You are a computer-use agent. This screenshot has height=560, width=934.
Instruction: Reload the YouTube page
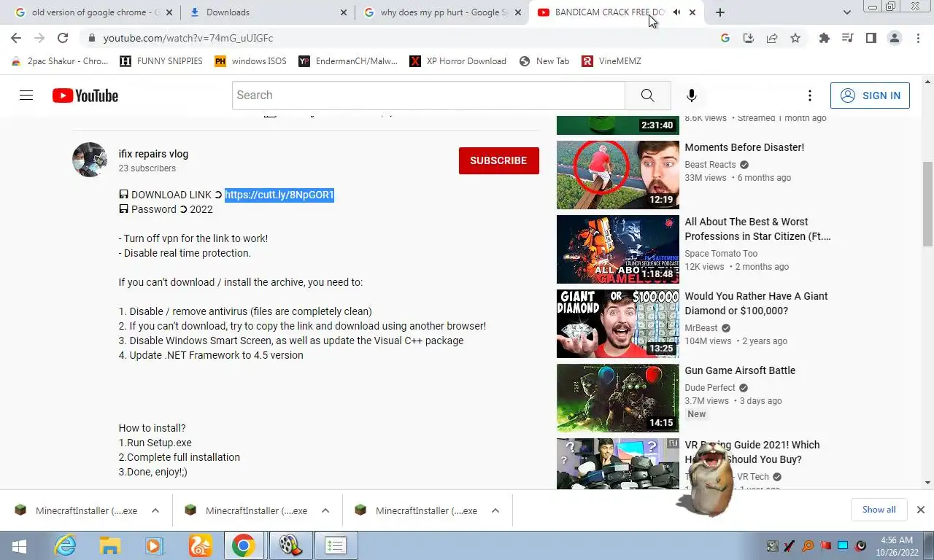[63, 38]
